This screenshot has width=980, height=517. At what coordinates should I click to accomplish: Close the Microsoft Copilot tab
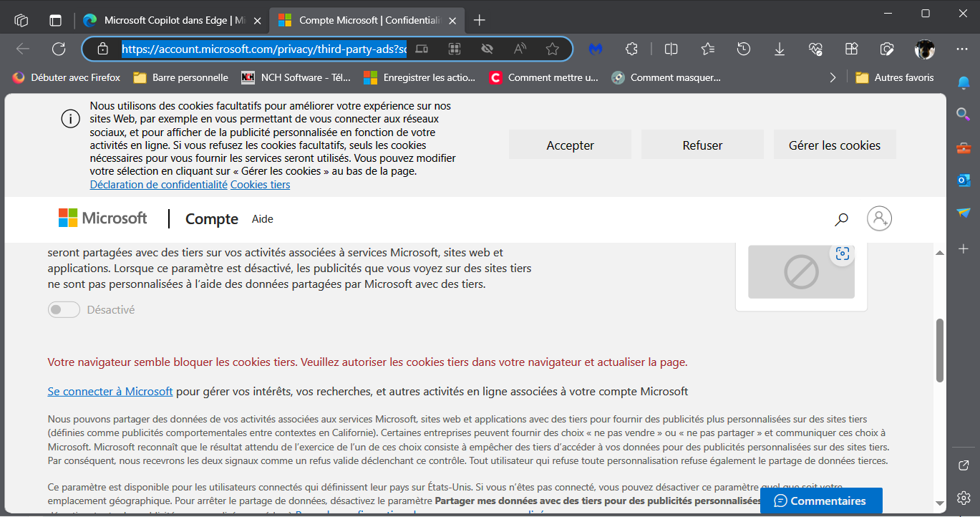[x=257, y=20]
